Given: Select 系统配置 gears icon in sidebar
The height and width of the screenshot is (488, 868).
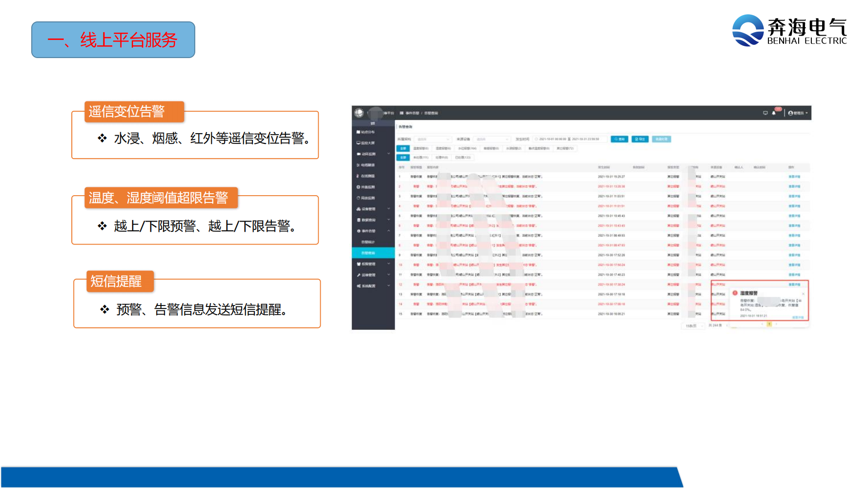Looking at the screenshot, I should (358, 286).
